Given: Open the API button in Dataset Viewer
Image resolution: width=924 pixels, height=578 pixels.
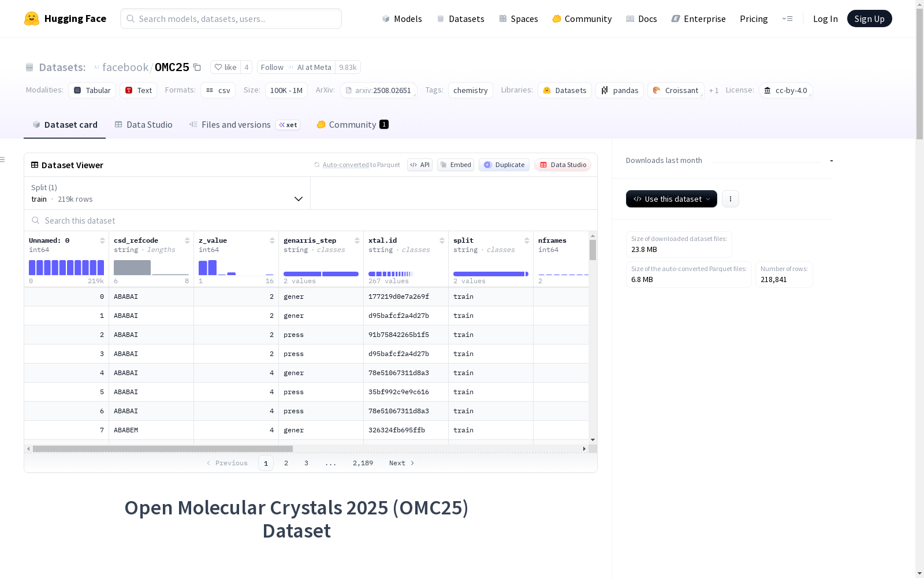Looking at the screenshot, I should tap(420, 165).
